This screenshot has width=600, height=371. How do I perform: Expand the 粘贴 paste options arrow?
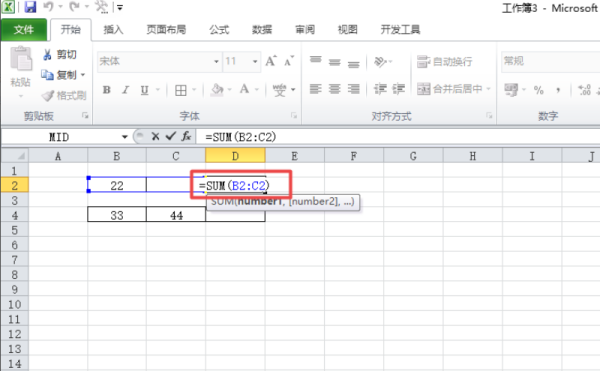[21, 96]
